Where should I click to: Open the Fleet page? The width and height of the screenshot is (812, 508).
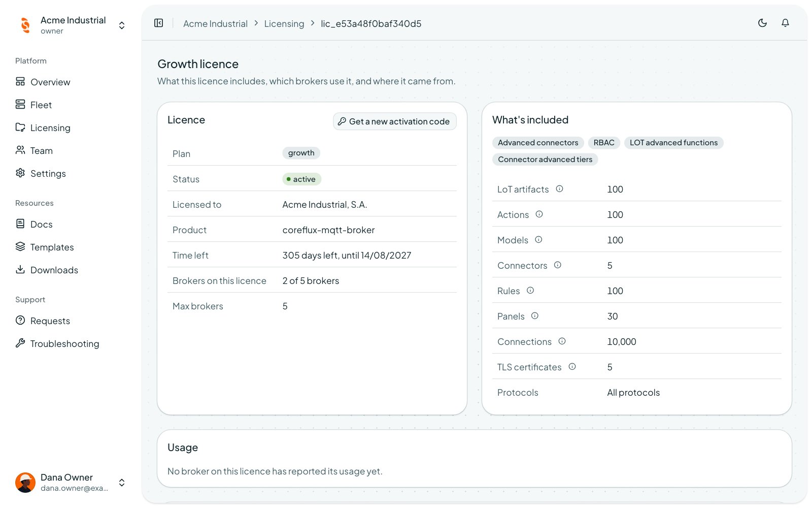pyautogui.click(x=70, y=105)
